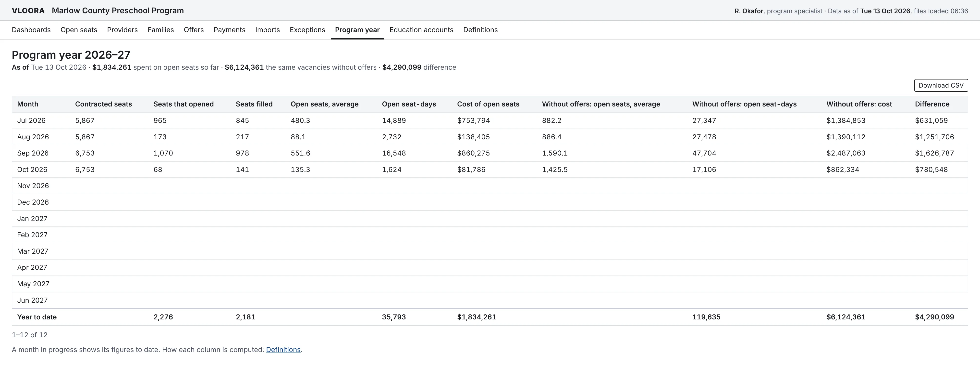Click the R. Okafor user name
Screen dimensions: 980x367
point(749,11)
